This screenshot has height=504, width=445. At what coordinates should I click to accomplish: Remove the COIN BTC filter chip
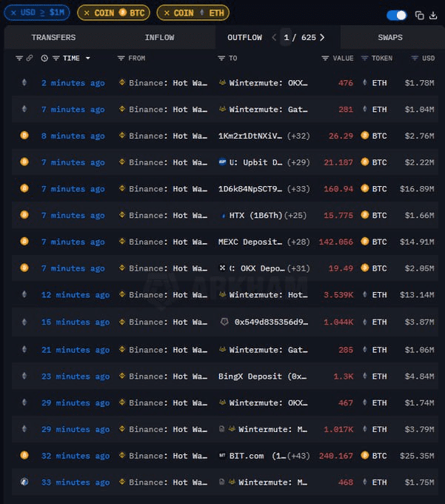click(87, 13)
